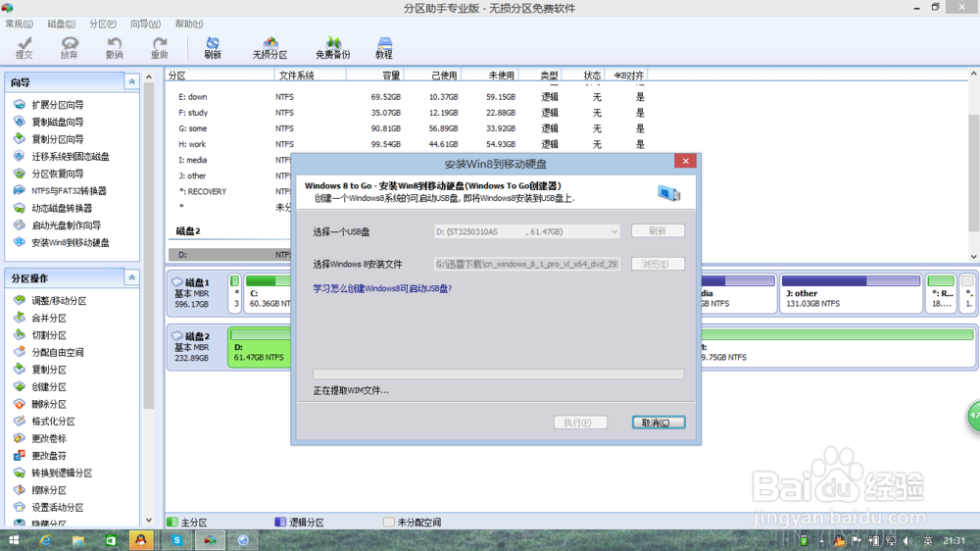
Task: Click the 刷新 button next to USB disk
Action: pos(658,230)
